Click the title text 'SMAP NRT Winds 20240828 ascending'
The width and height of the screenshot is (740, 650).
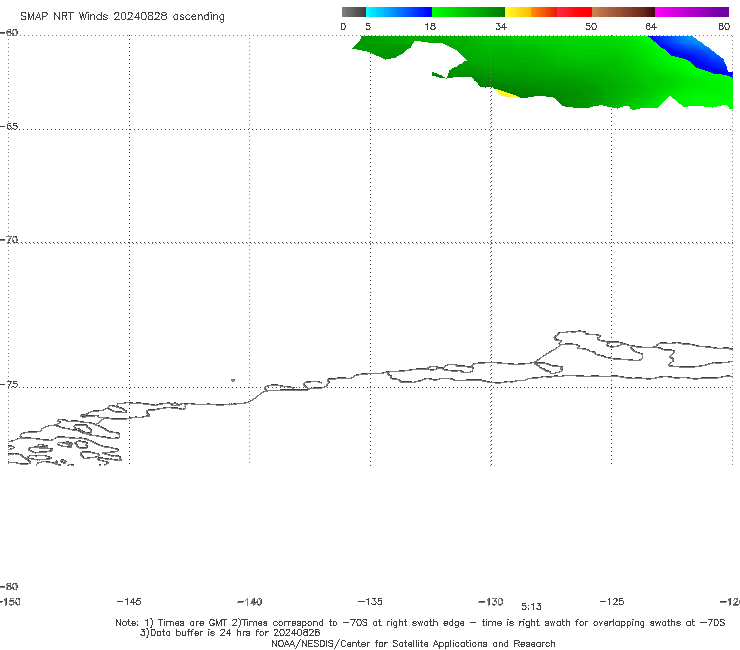tap(122, 16)
